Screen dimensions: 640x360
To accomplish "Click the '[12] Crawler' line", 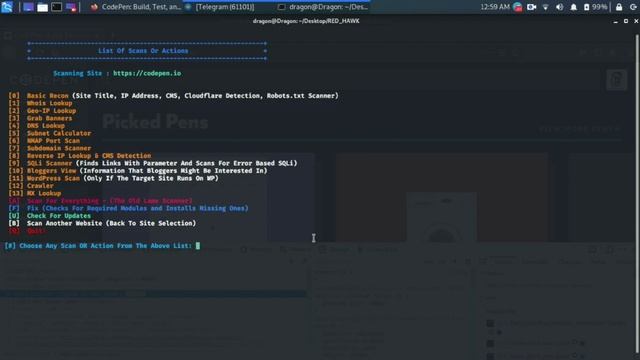I will click(x=31, y=186).
